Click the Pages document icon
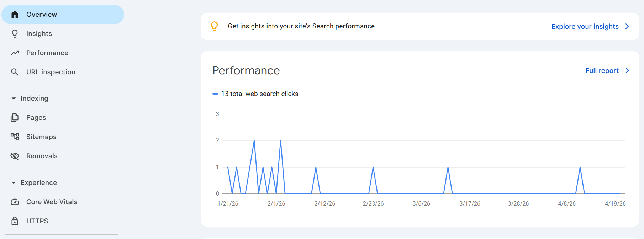The height and width of the screenshot is (239, 644). (x=15, y=118)
